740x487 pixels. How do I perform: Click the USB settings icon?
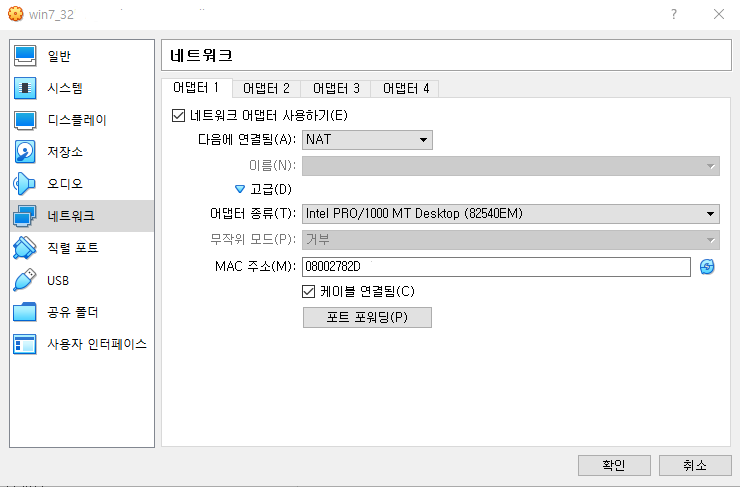pos(26,280)
